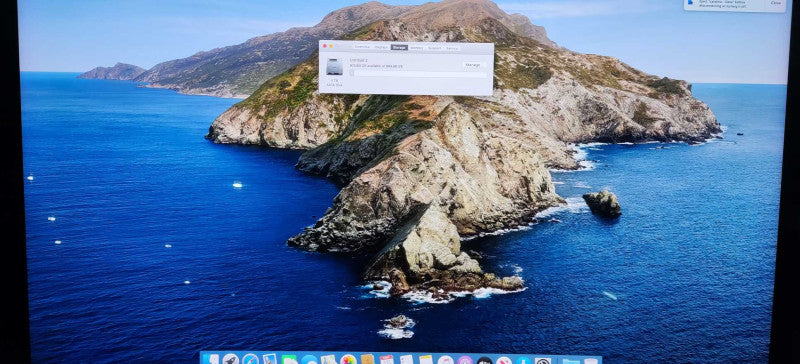Open the Trash in the Dock
The width and height of the screenshot is (800, 364).
pos(591,361)
